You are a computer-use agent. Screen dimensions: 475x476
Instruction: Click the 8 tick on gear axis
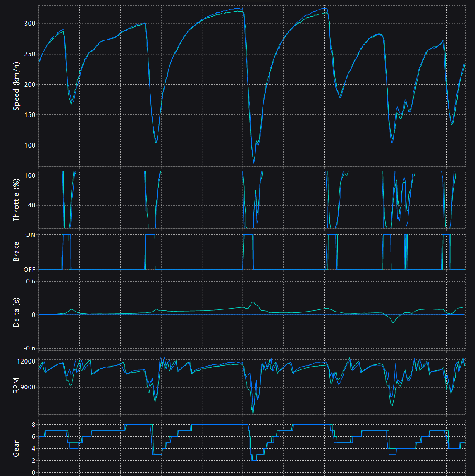pos(33,425)
